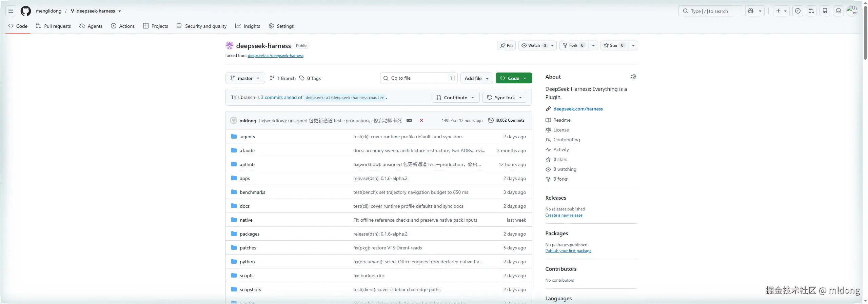Open commit 'fix(pkg): restore VFS Dirent reads'
The height and width of the screenshot is (304, 868).
click(x=388, y=248)
